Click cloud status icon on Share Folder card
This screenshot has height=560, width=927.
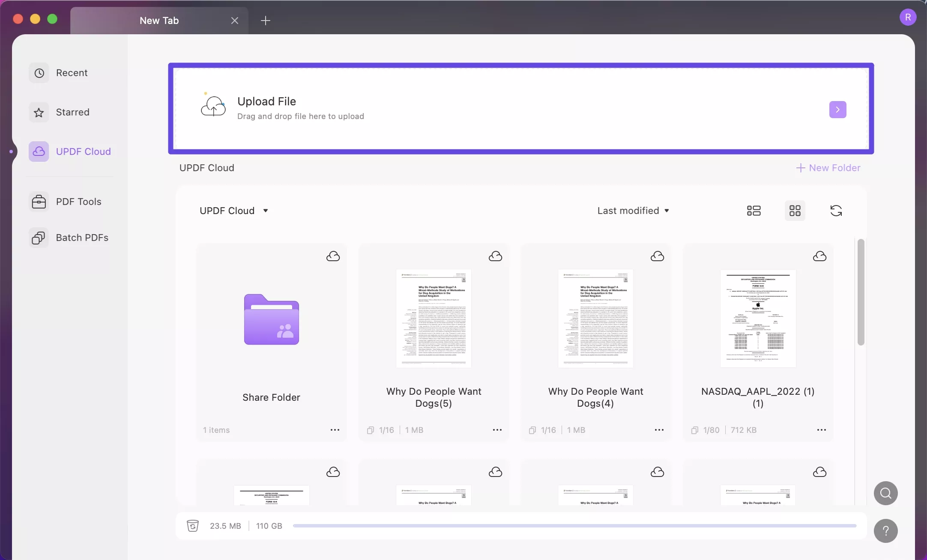[x=333, y=256]
